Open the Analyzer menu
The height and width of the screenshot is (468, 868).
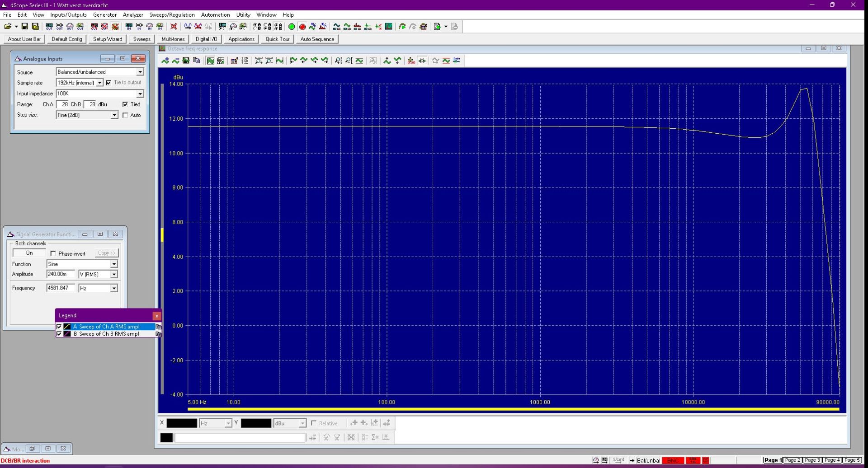(x=133, y=15)
